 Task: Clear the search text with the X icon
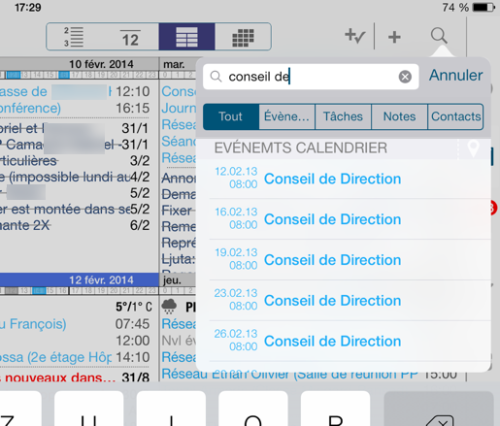[405, 77]
